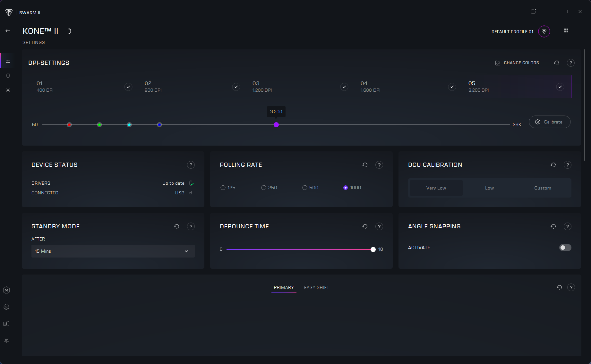This screenshot has width=591, height=364.
Task: Open help for Device Status
Action: click(191, 165)
